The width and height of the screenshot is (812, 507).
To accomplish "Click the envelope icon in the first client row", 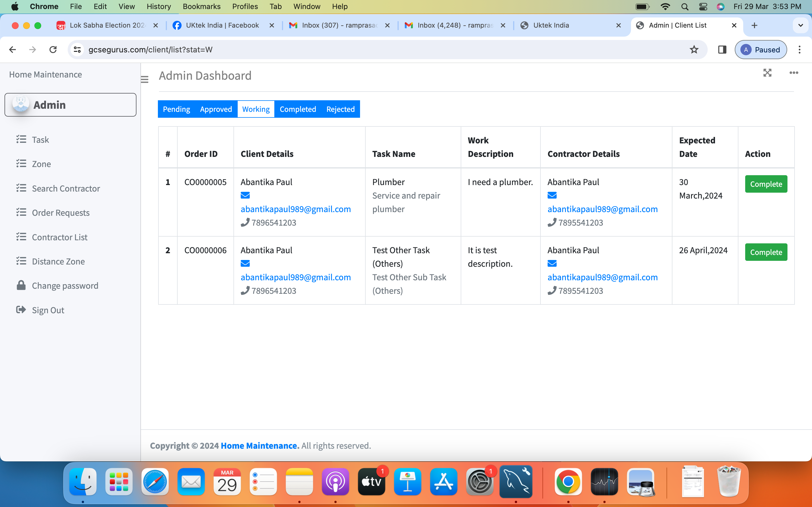I will [x=245, y=195].
